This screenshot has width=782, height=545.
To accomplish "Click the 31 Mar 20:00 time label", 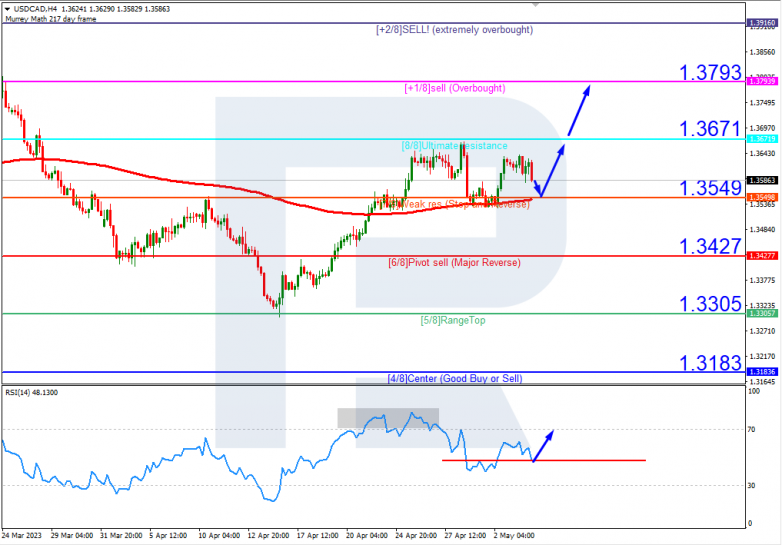I will 121,536.
